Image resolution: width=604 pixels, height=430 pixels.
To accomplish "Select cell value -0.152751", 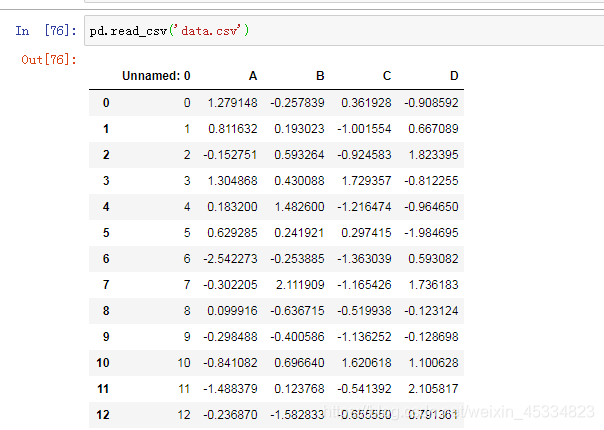I will click(230, 155).
